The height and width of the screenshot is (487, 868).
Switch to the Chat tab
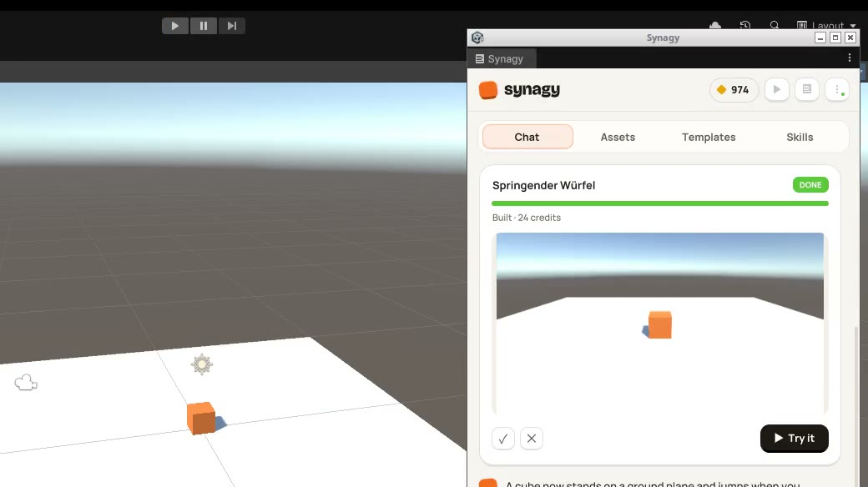pyautogui.click(x=527, y=137)
